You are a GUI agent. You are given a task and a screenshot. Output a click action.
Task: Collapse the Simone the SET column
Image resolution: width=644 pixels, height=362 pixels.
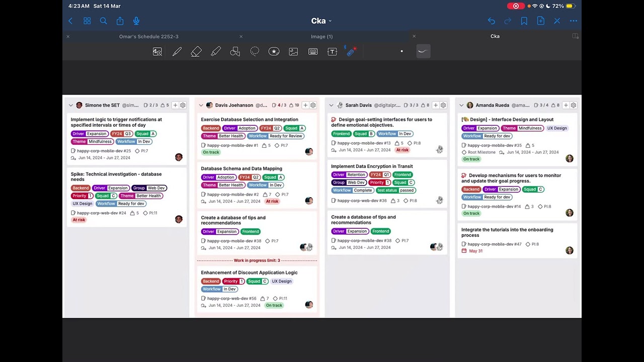pyautogui.click(x=71, y=105)
